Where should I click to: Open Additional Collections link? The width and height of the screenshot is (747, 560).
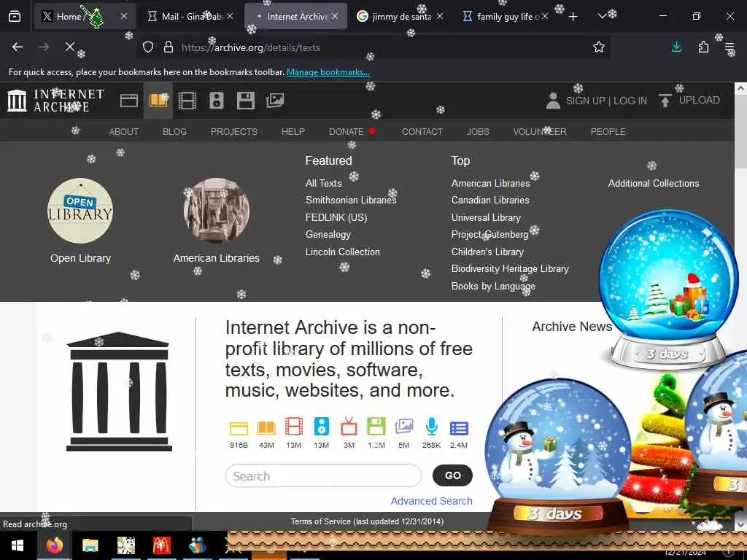tap(653, 183)
